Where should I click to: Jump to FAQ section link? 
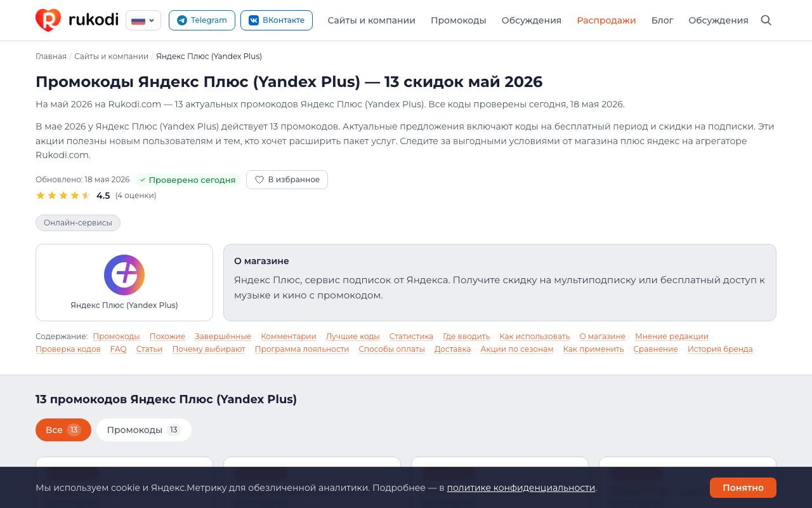tap(118, 349)
